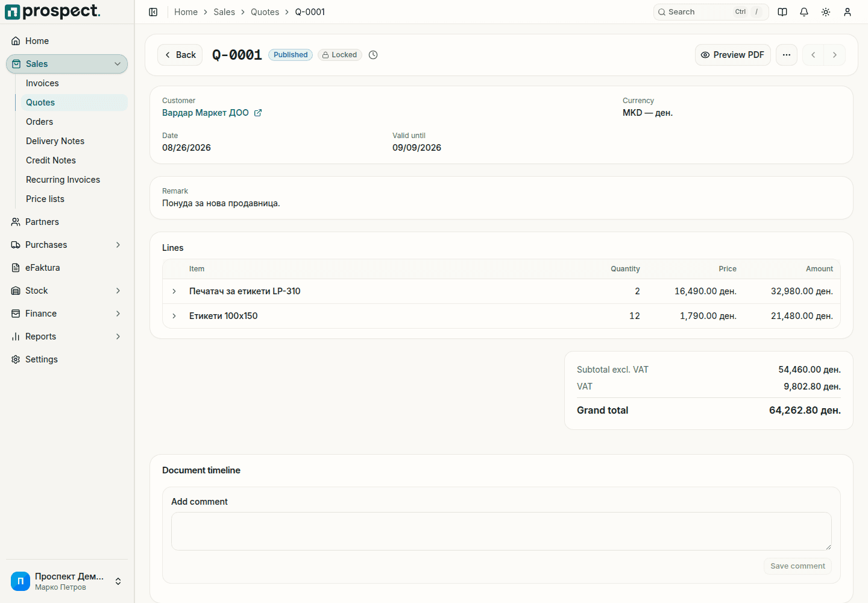The image size is (868, 603).
Task: Click Save comment button
Action: [797, 566]
